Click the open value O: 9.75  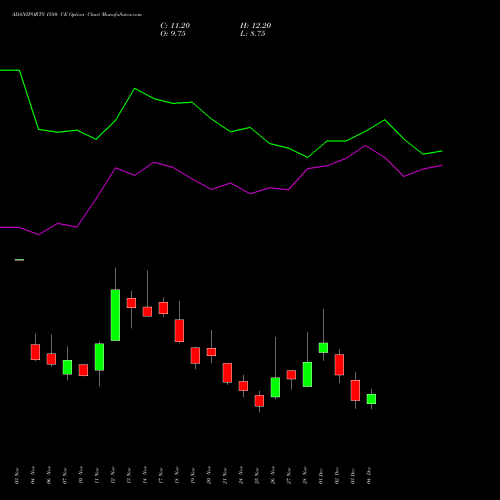[x=173, y=34]
